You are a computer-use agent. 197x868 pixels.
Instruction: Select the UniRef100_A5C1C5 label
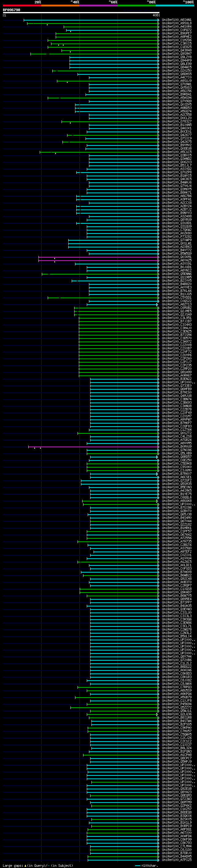[x=177, y=152]
